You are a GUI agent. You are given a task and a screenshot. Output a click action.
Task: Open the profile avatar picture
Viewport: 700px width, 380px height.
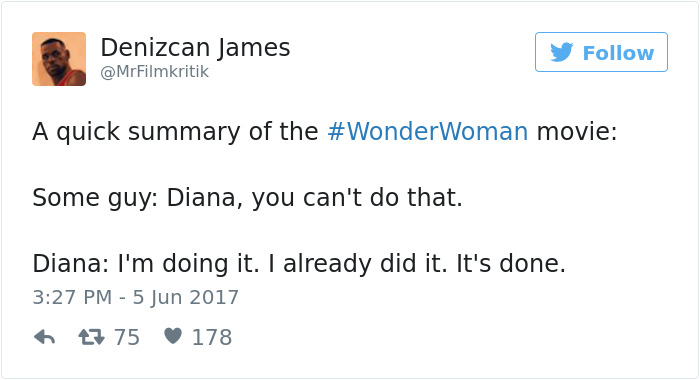[59, 59]
